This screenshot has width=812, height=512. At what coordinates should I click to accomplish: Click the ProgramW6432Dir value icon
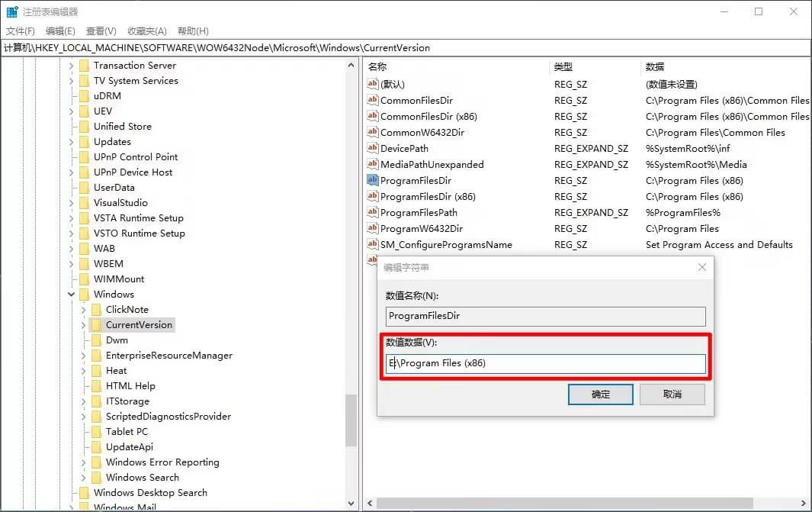click(x=373, y=229)
